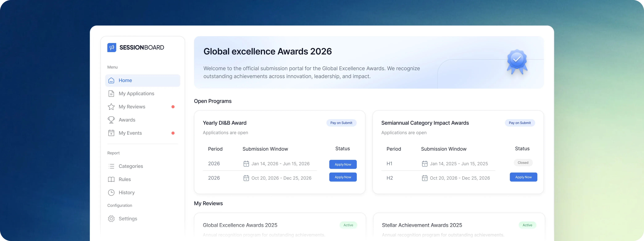
Task: Click the Closed status pill for H1
Action: tap(523, 162)
